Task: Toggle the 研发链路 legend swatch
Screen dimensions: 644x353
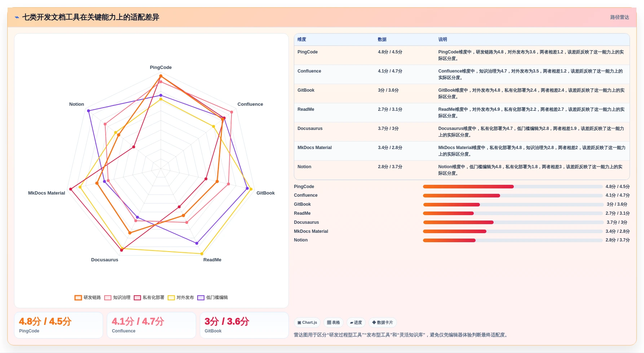Action: (78, 298)
